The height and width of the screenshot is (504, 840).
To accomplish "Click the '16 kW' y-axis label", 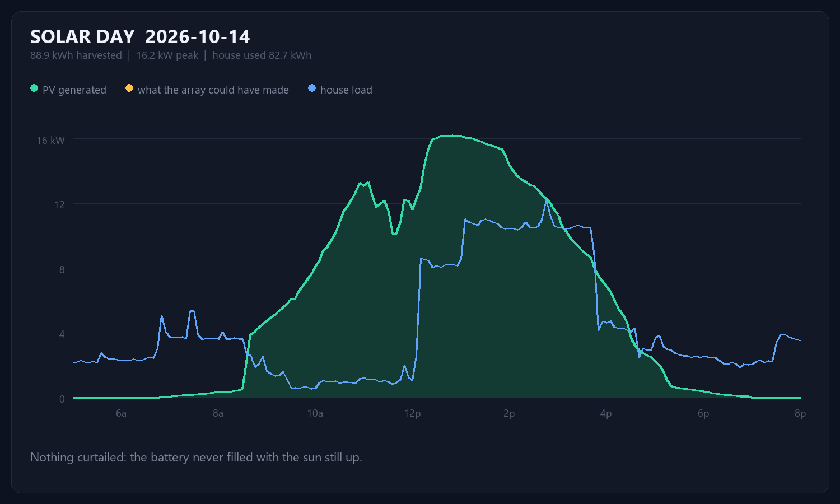I will 51,140.
